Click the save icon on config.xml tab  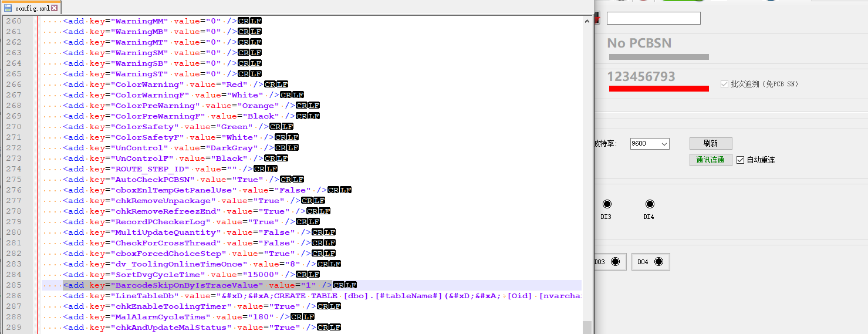click(8, 8)
